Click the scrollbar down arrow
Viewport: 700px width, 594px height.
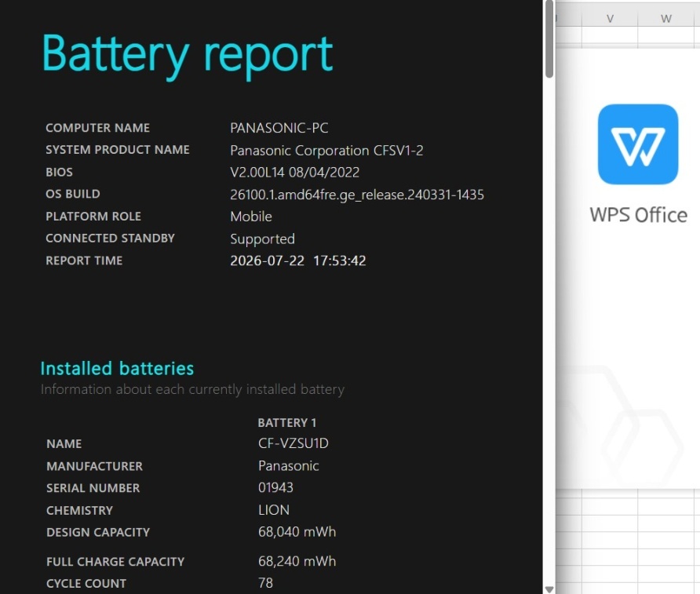549,589
